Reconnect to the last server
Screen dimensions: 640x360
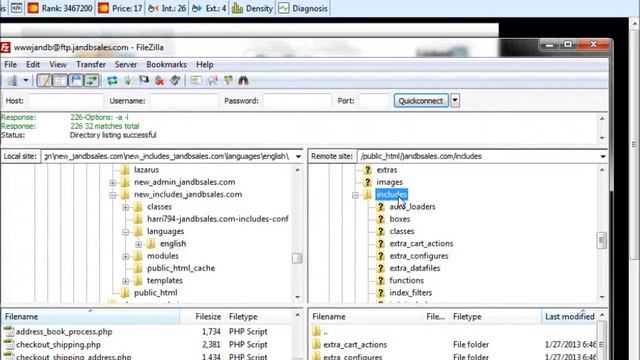pos(176,80)
